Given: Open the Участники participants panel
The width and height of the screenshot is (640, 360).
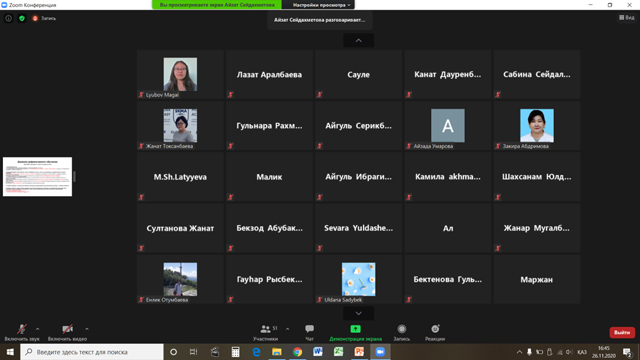Looking at the screenshot, I should click(266, 332).
